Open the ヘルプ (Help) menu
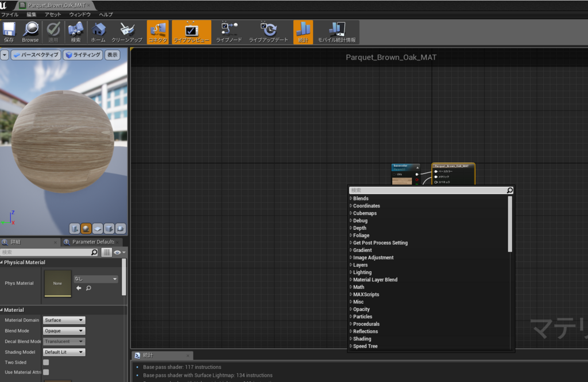This screenshot has width=588, height=382. [x=106, y=14]
